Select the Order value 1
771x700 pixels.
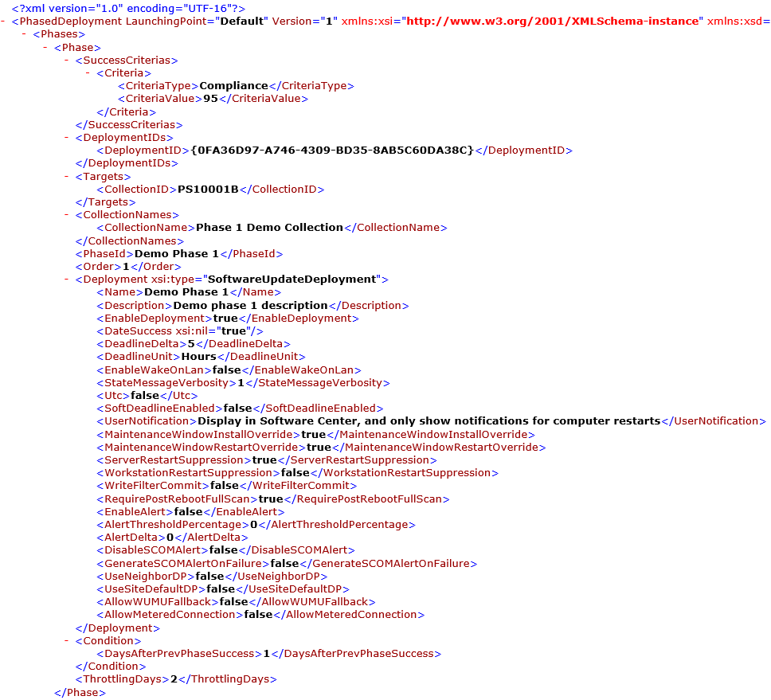(126, 267)
